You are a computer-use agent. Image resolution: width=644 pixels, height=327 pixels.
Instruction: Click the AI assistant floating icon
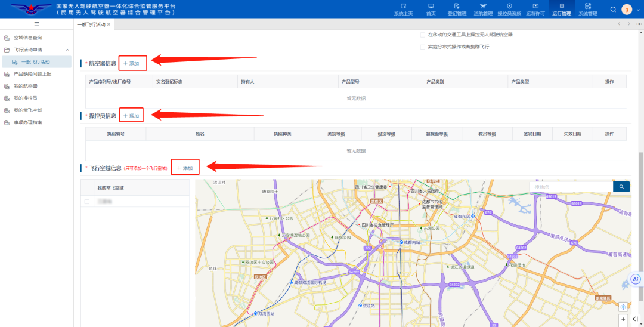coord(636,279)
